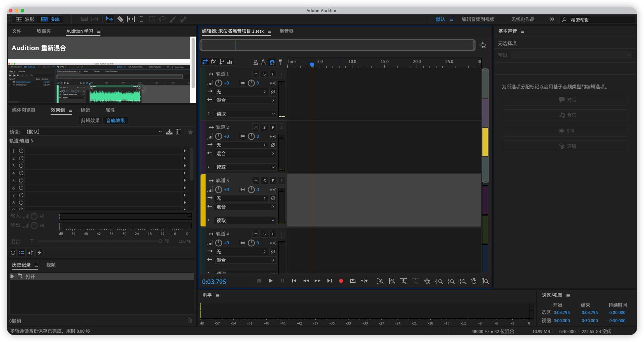
Task: Open the fx effects view icon
Action: click(x=213, y=62)
